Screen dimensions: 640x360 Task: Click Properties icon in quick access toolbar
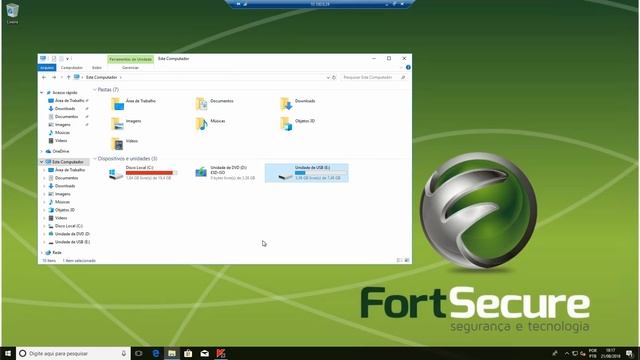(53, 59)
